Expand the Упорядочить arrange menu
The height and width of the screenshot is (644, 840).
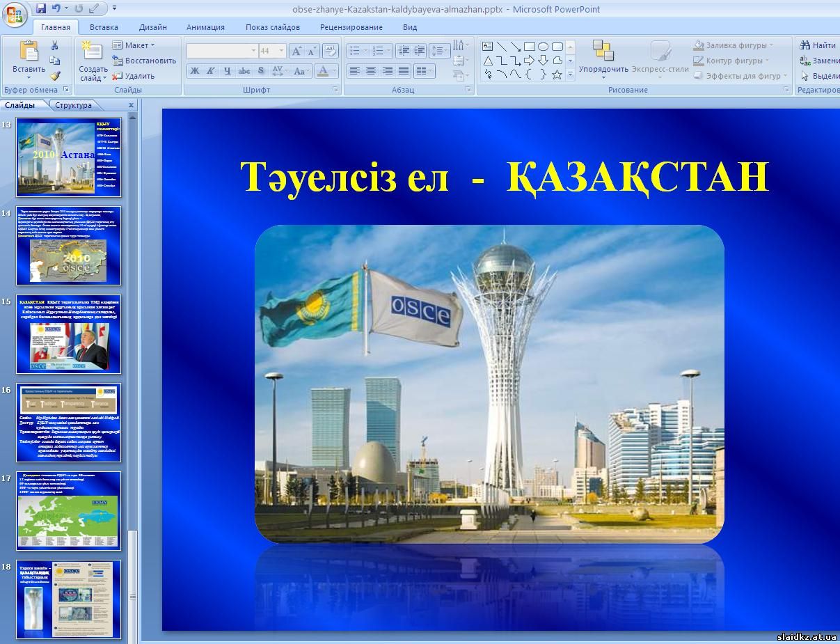click(603, 58)
